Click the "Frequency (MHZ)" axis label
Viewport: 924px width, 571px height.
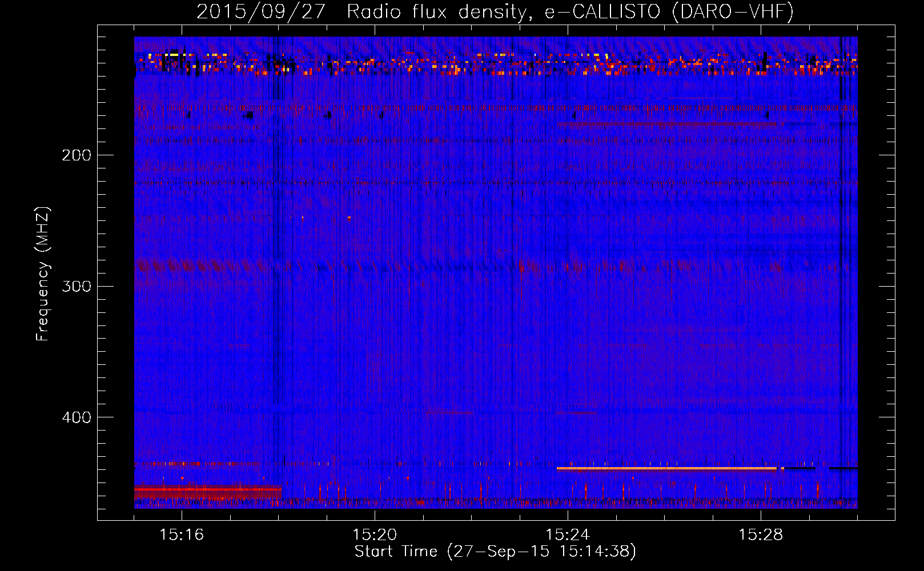43,274
